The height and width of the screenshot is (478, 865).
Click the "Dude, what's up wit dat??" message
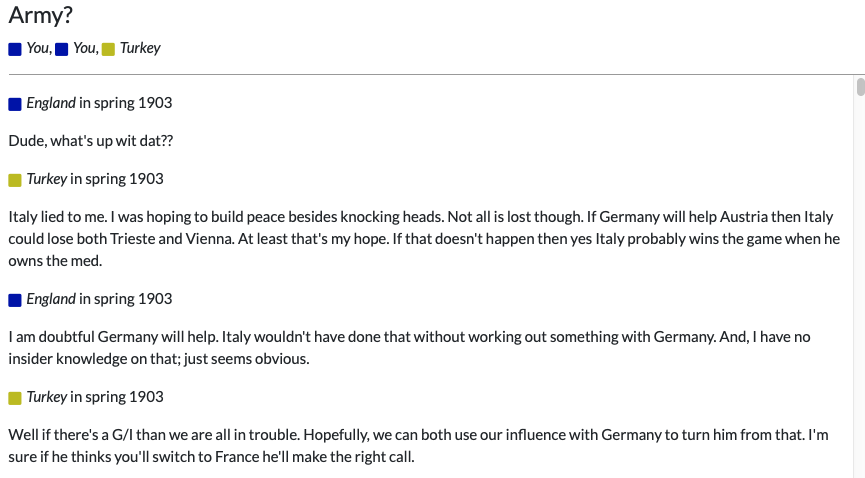[x=90, y=141]
